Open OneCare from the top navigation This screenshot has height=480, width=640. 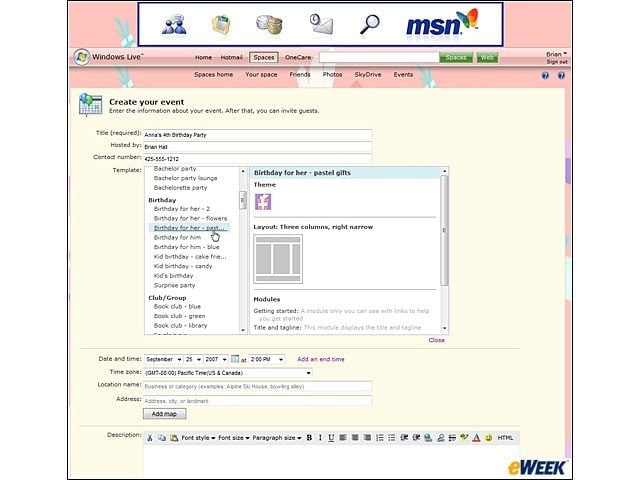tap(298, 58)
